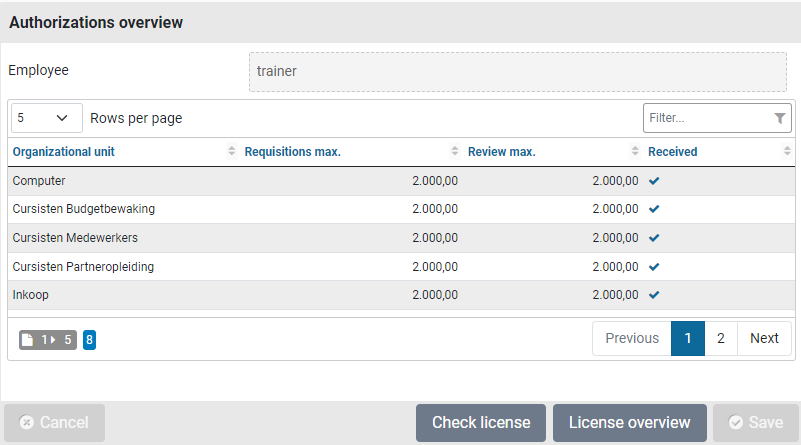Click the Cancel button

click(55, 423)
